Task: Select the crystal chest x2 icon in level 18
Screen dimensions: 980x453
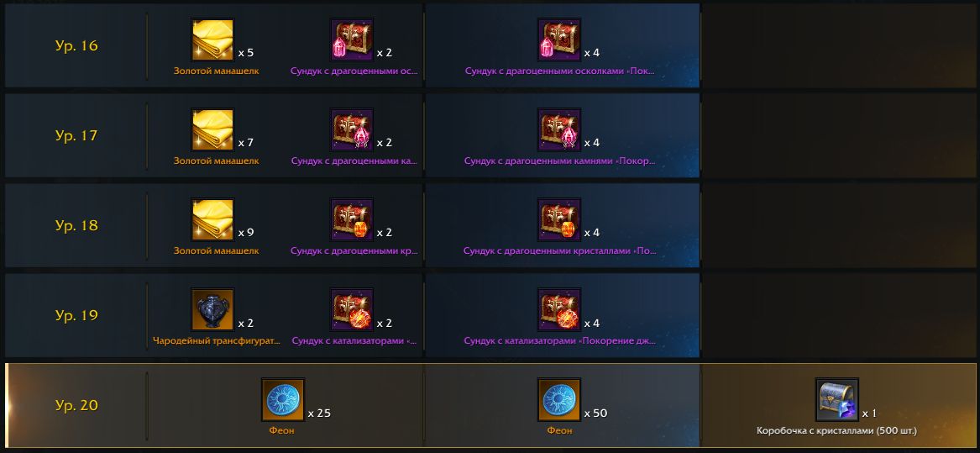Action: pyautogui.click(x=351, y=219)
